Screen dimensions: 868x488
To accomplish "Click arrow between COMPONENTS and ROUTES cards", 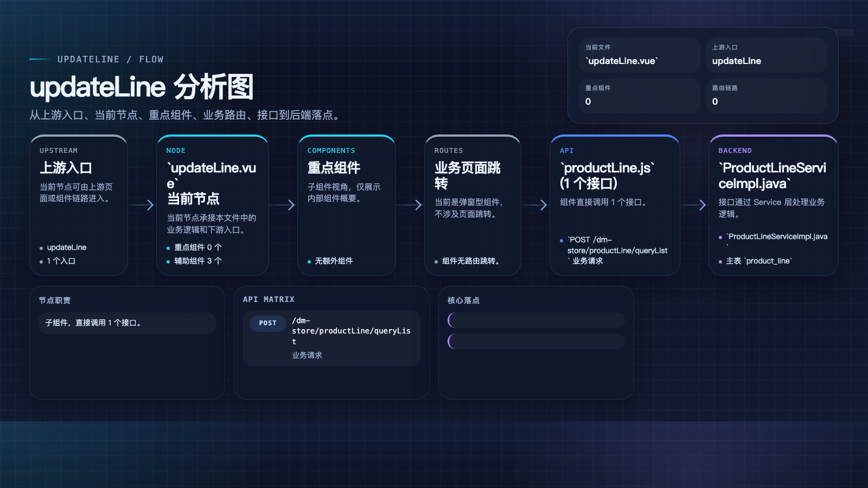I will pos(410,205).
